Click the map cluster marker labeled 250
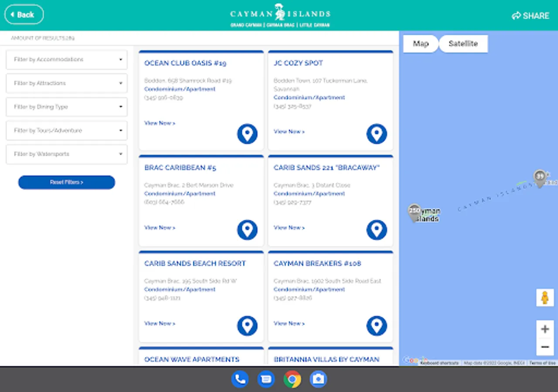The image size is (558, 392). pos(414,212)
